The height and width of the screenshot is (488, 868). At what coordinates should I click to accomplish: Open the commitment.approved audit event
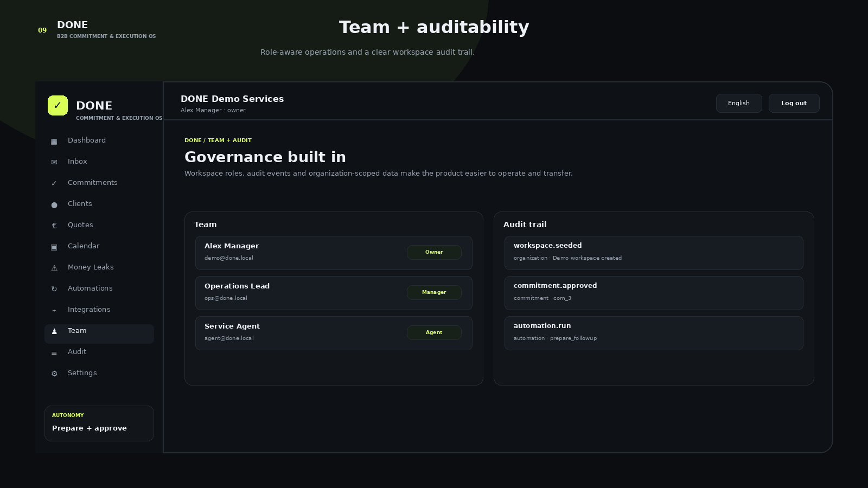[x=654, y=293]
